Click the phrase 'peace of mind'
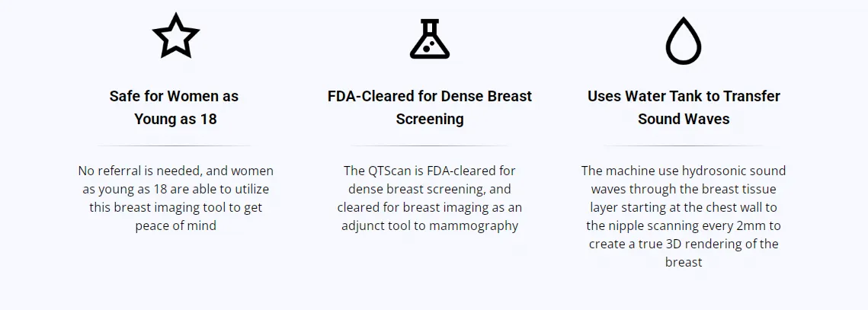This screenshot has width=868, height=310. (175, 225)
